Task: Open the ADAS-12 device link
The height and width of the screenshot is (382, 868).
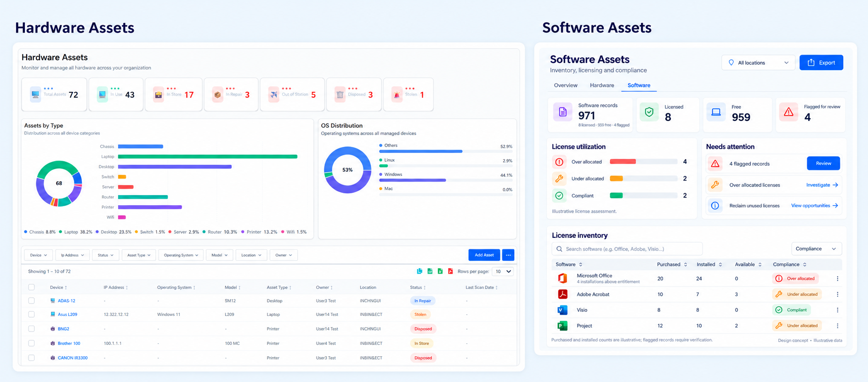Action: (x=66, y=301)
